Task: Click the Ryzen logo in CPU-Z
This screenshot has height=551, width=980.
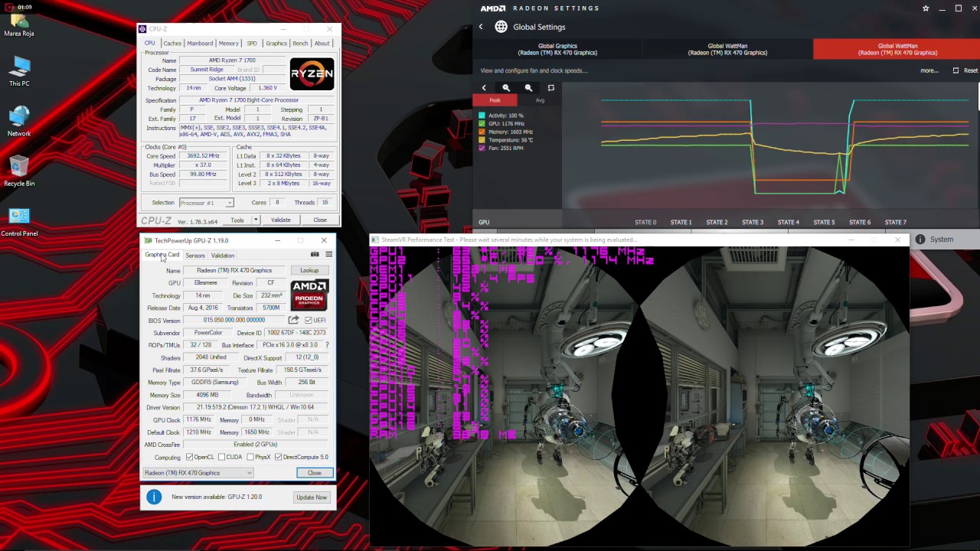Action: click(312, 74)
